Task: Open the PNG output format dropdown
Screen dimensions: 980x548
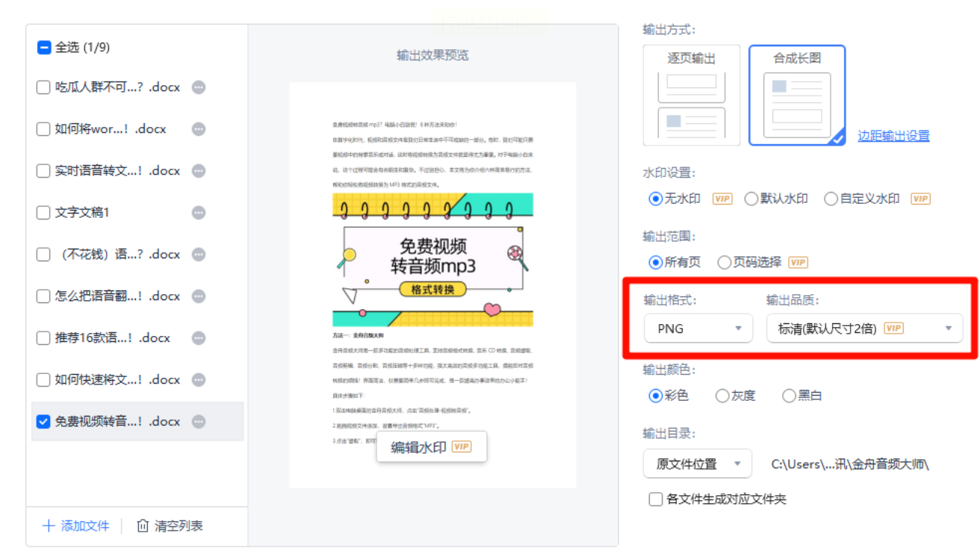Action: point(698,329)
